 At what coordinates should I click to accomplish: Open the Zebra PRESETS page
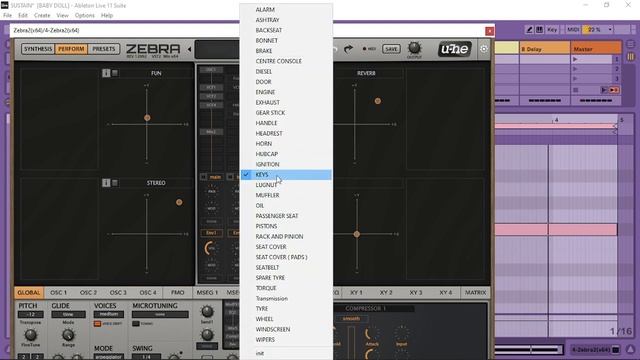point(104,49)
